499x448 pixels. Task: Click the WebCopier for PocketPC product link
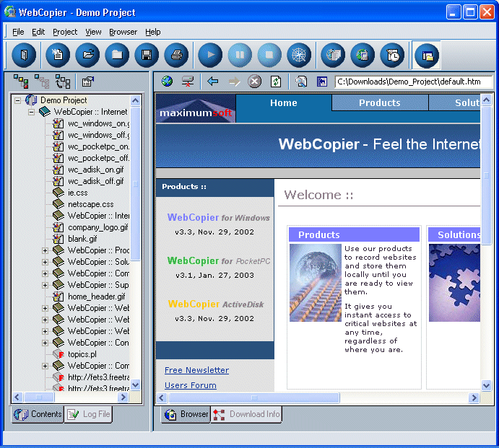click(219, 260)
